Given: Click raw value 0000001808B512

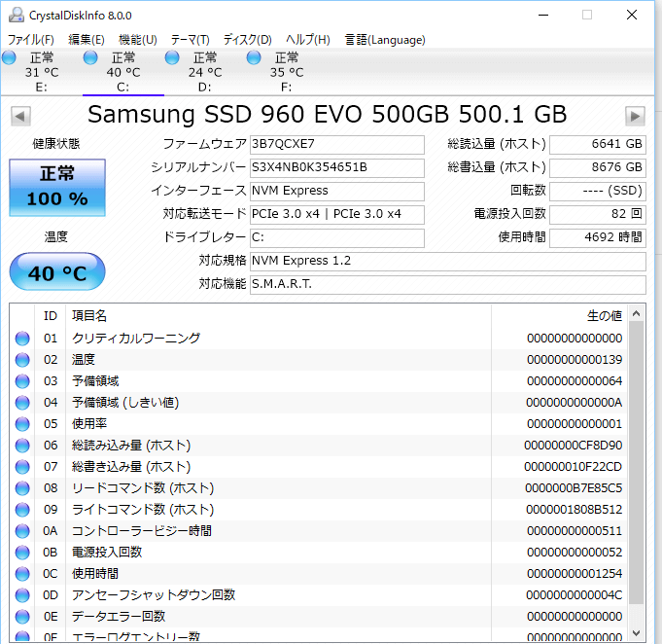Looking at the screenshot, I should pos(574,510).
